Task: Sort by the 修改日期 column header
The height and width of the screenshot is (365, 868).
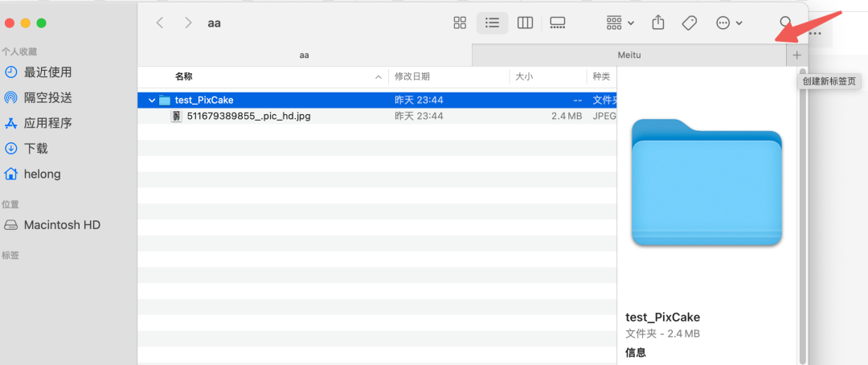Action: [411, 76]
